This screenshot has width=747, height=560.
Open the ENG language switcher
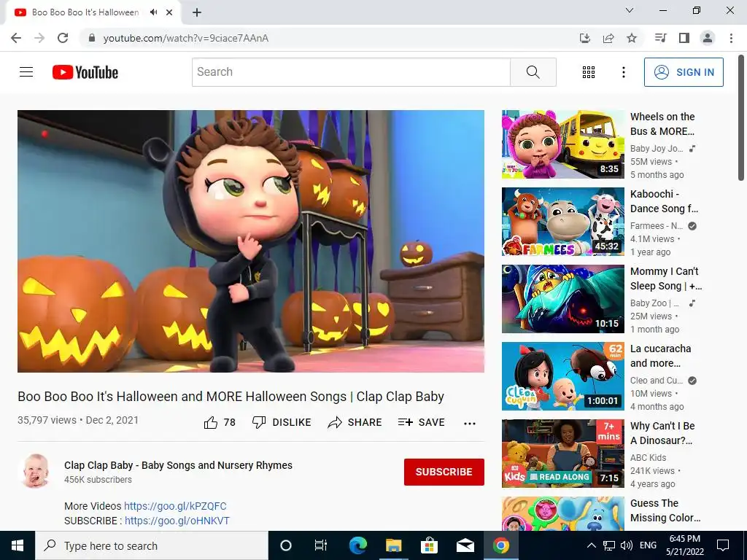point(648,545)
